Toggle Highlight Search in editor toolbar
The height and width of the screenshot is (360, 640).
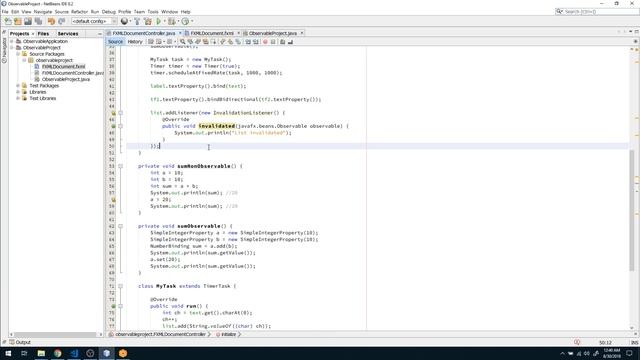click(x=206, y=42)
